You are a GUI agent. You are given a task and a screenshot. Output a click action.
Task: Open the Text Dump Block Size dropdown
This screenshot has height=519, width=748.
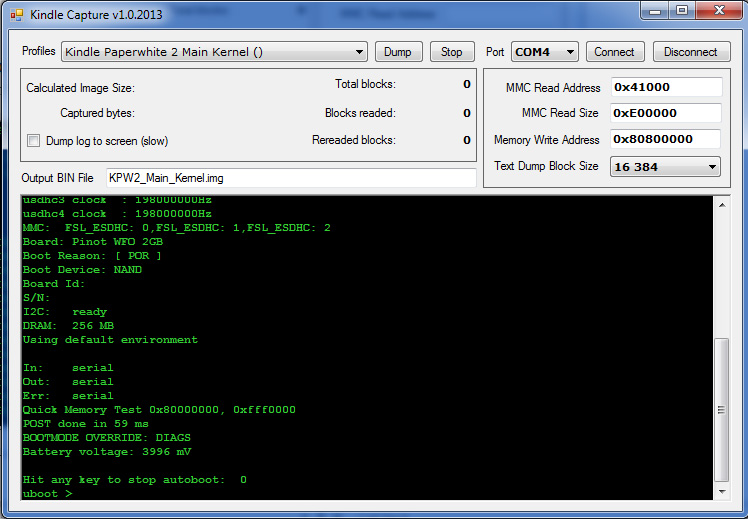tap(665, 166)
